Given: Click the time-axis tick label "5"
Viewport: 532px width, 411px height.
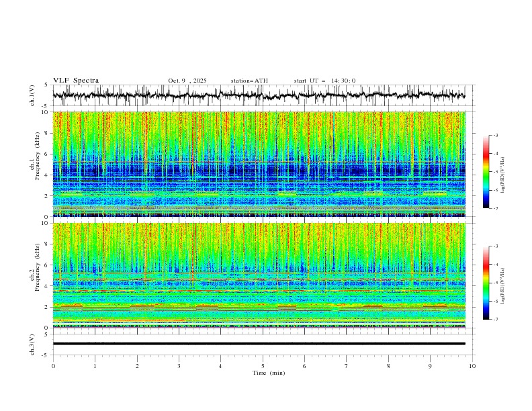Looking at the screenshot, I should click(263, 366).
